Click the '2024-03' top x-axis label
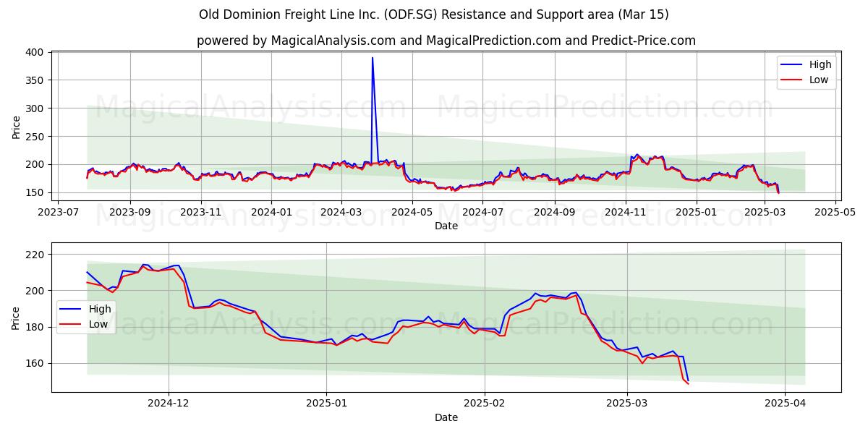 pyautogui.click(x=342, y=213)
